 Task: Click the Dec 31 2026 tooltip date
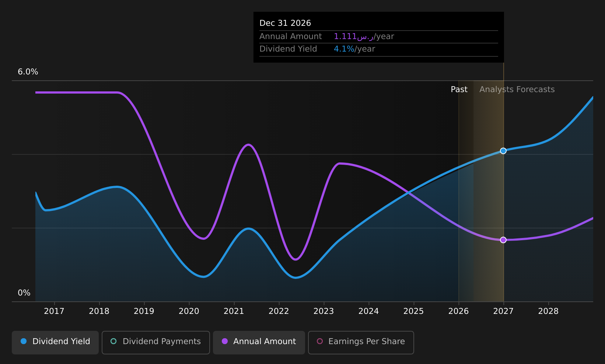tap(285, 23)
